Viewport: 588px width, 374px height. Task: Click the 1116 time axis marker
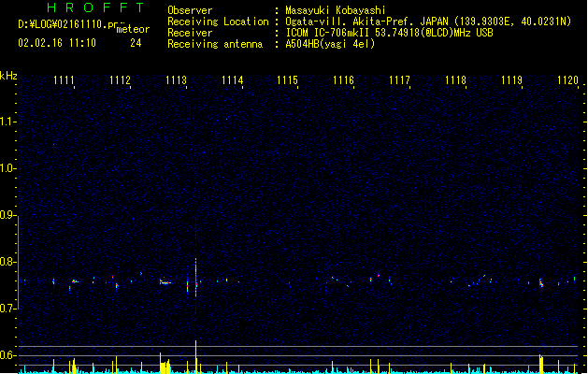pos(343,79)
